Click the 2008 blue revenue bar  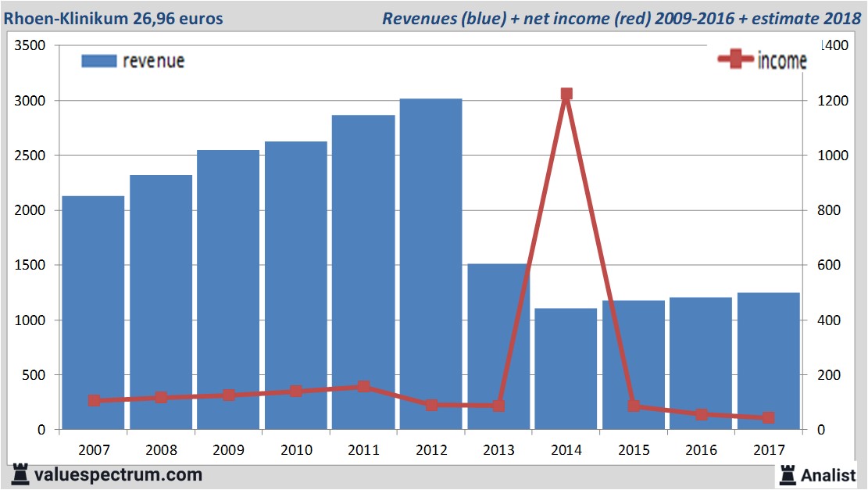(161, 302)
